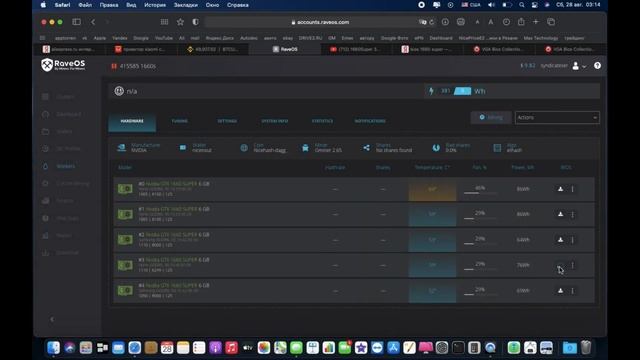Click the worker status n/a icon

119,91
